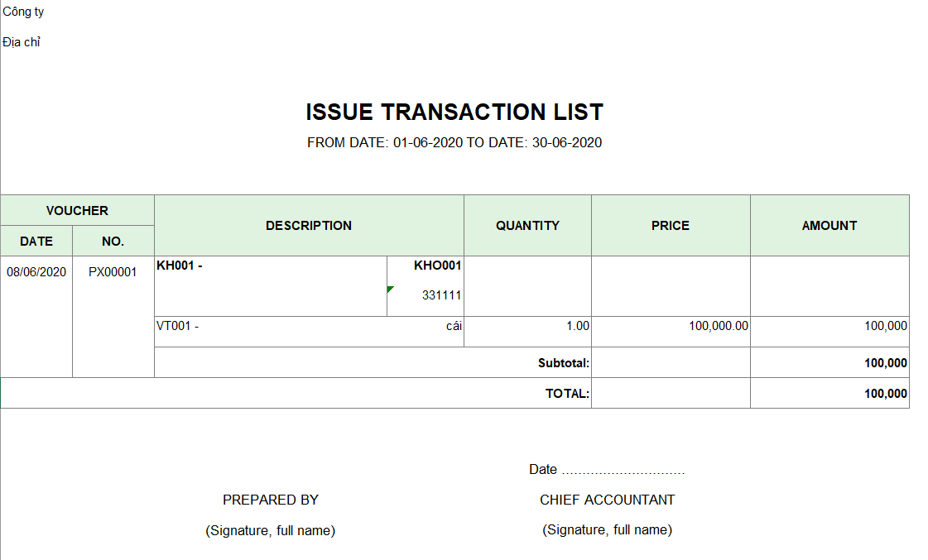
Task: Click the CHIEF ACCOUNTANT signature heading
Action: tap(608, 500)
